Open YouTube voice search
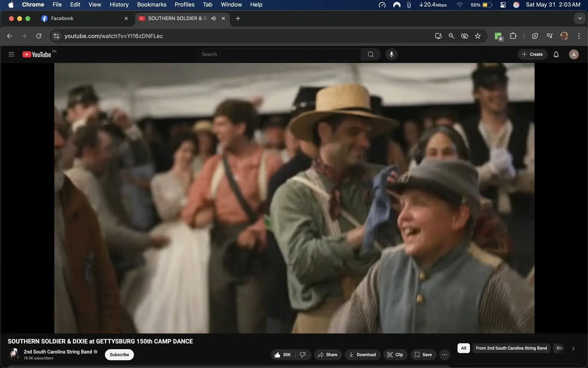 [391, 54]
